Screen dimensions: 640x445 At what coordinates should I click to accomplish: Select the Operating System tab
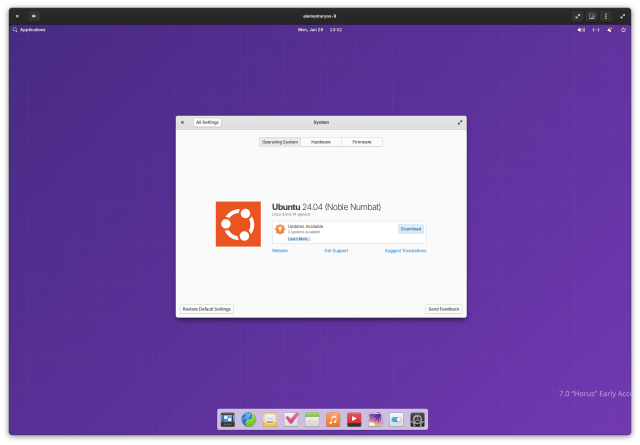click(x=280, y=142)
